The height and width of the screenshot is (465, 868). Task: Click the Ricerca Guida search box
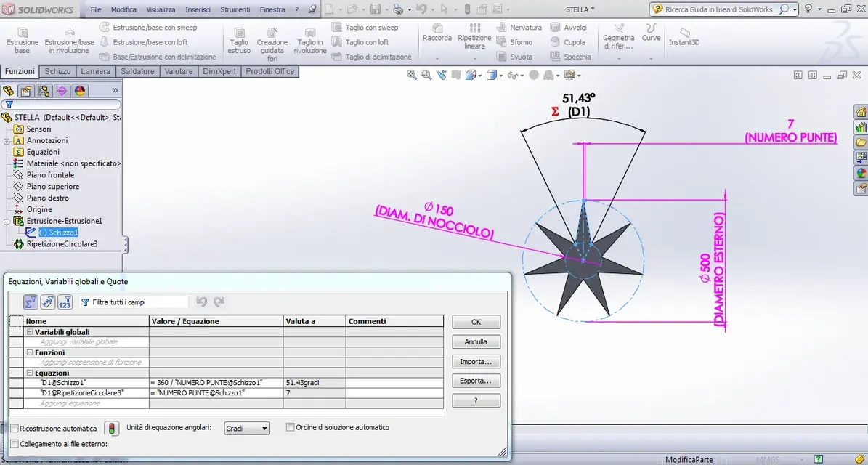[x=723, y=9]
